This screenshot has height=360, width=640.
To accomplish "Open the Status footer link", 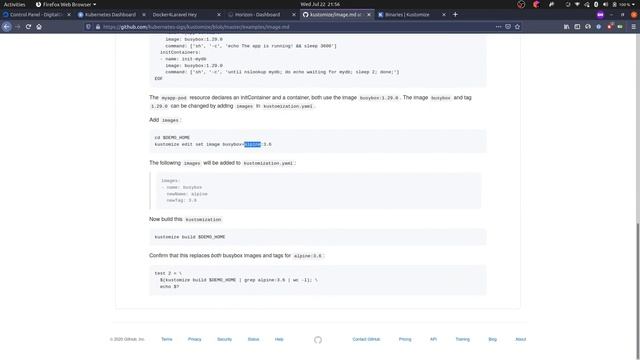I will click(253, 340).
